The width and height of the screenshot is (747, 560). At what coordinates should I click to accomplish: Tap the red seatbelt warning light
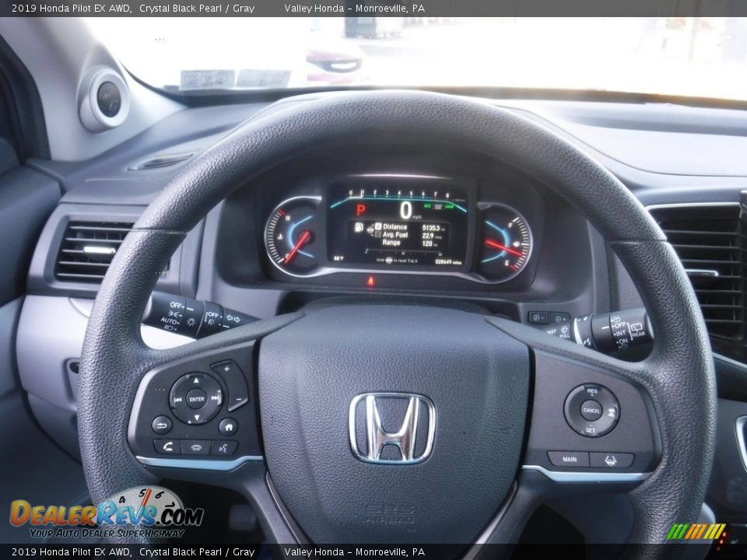(370, 281)
